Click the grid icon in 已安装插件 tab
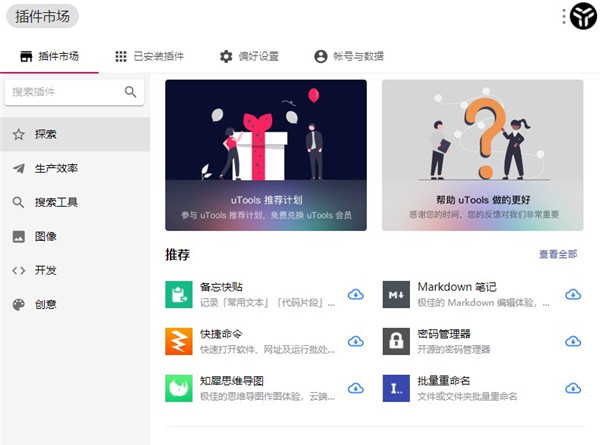This screenshot has height=445, width=600. click(x=121, y=56)
